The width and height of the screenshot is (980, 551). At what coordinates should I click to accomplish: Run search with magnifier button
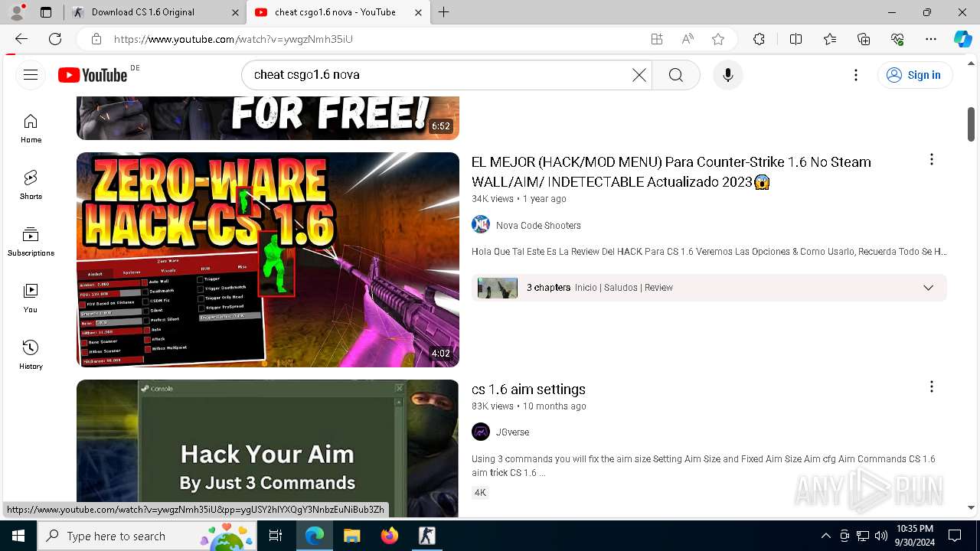pyautogui.click(x=675, y=74)
